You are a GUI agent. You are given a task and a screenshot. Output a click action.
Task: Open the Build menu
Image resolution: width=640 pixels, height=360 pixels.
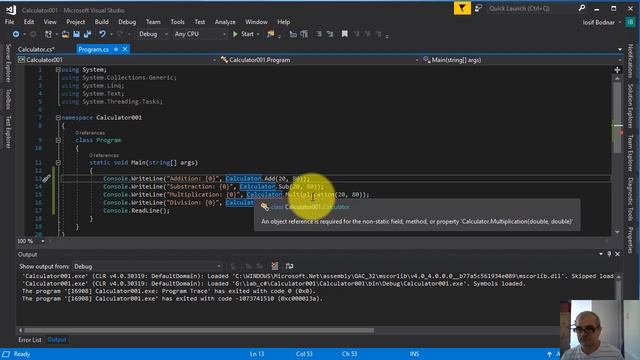click(102, 22)
